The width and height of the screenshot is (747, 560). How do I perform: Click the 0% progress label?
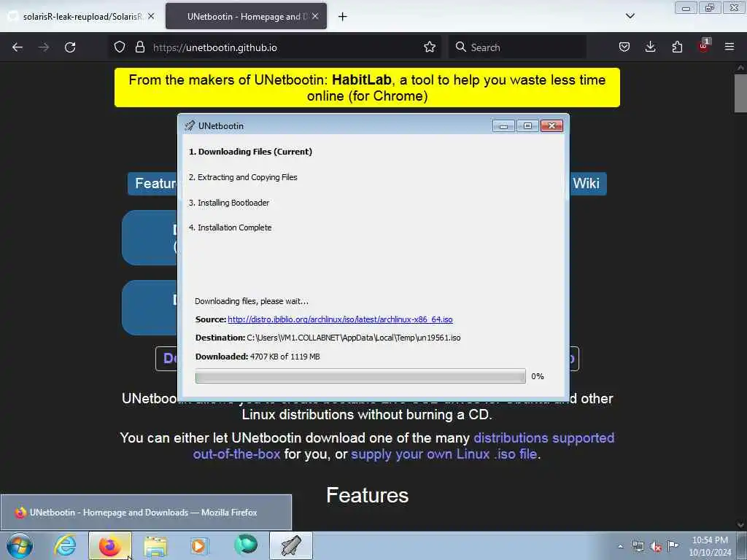click(x=538, y=376)
